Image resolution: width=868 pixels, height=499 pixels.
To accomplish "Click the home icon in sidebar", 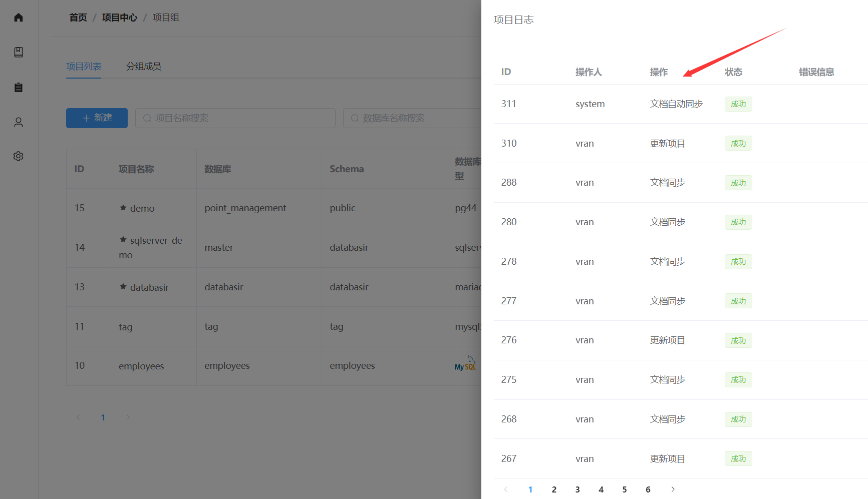I will 19,18.
